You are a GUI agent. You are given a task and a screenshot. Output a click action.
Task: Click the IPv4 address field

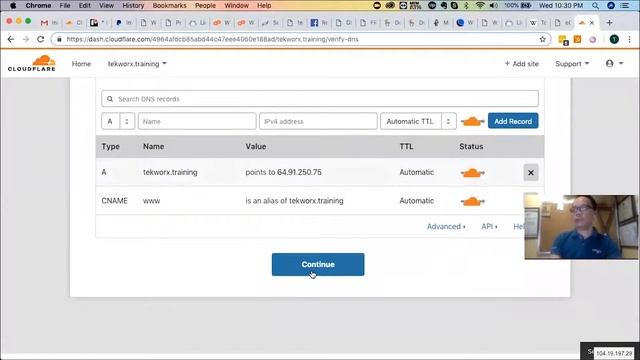tap(318, 121)
